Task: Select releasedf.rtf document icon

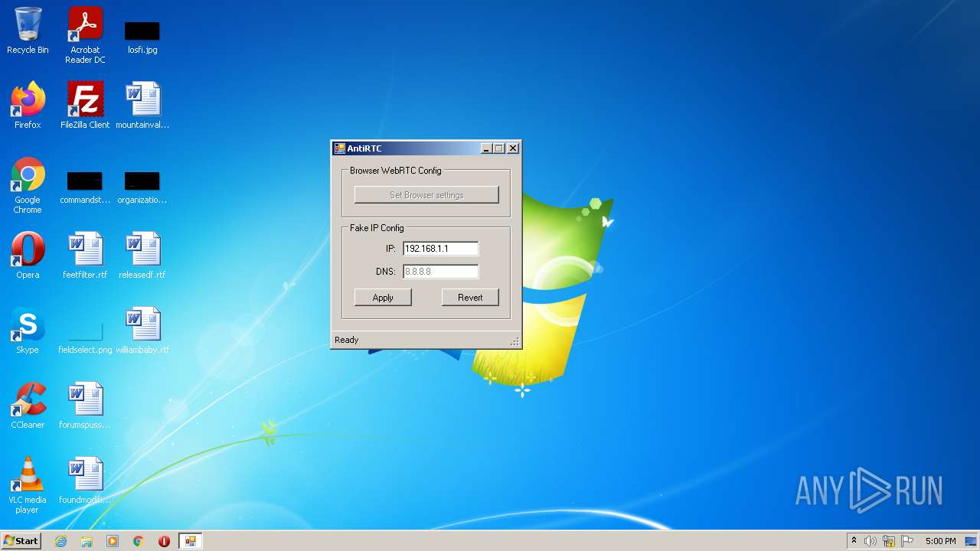Action: tap(142, 256)
